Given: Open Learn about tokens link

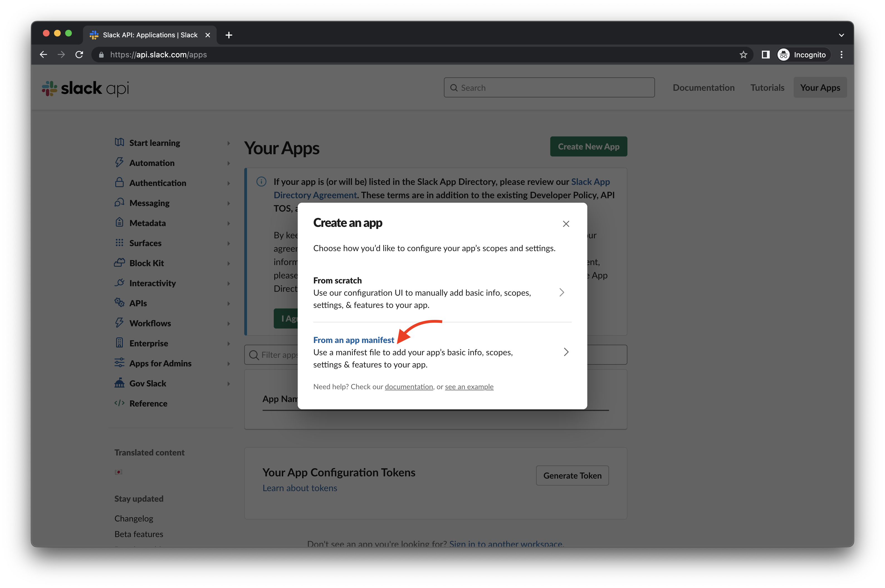Looking at the screenshot, I should click(300, 488).
